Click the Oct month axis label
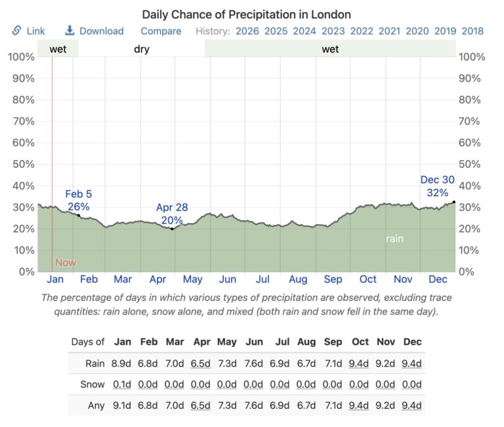This screenshot has width=504, height=427. coord(368,279)
